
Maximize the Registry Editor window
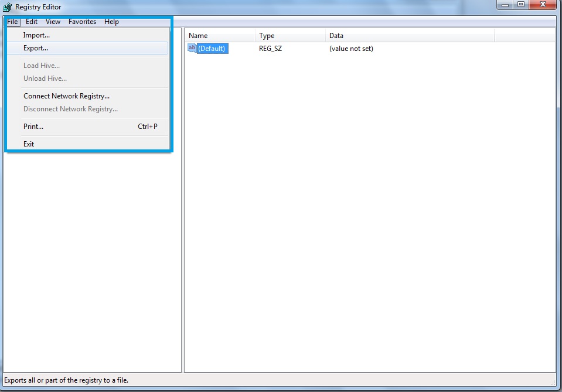(521, 5)
